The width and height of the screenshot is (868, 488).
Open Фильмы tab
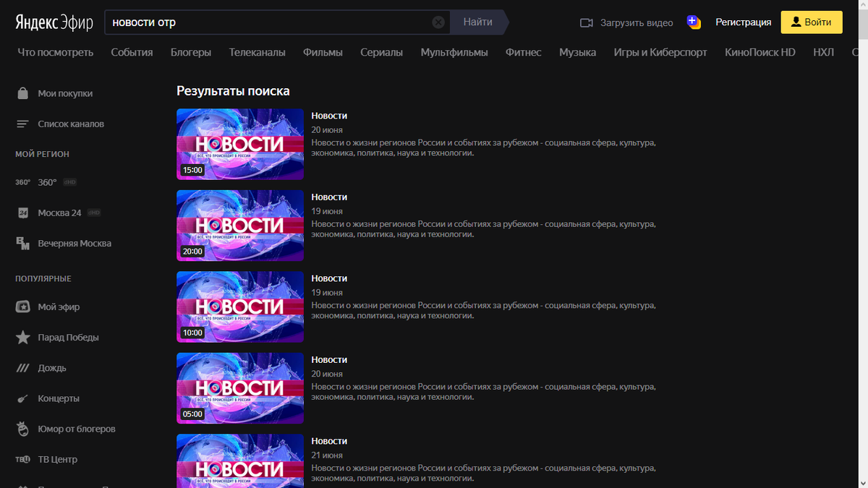pyautogui.click(x=323, y=52)
